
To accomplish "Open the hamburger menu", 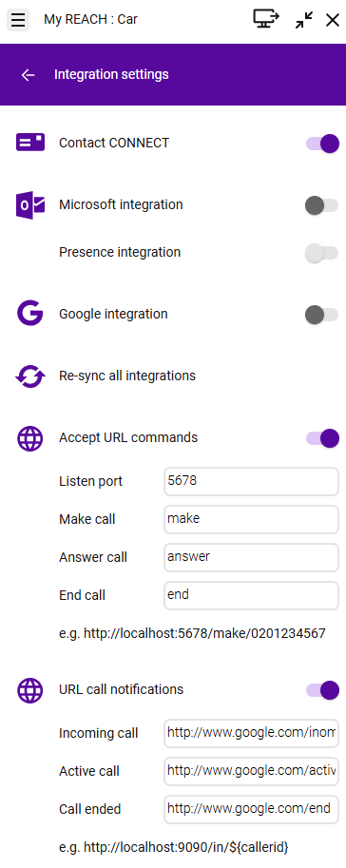I will click(18, 21).
